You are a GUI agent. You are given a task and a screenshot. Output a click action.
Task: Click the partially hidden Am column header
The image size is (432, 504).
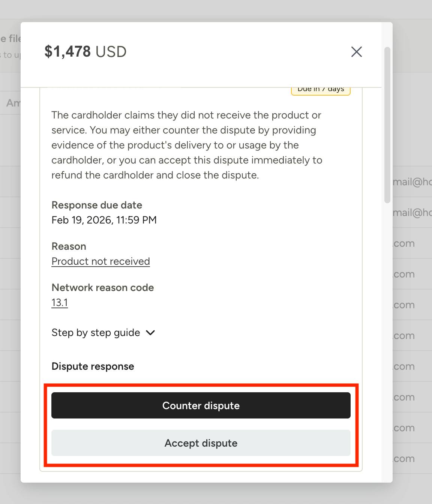pyautogui.click(x=13, y=103)
